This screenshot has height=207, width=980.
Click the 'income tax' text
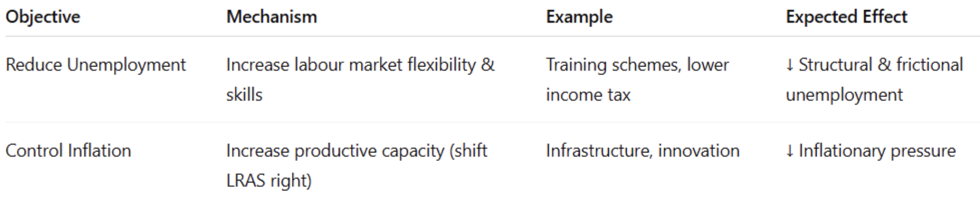click(588, 95)
